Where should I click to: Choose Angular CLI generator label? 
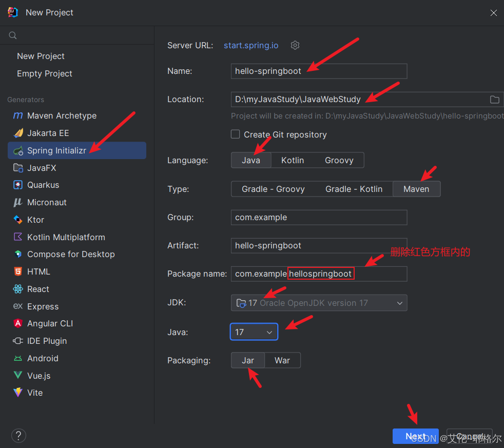point(50,323)
